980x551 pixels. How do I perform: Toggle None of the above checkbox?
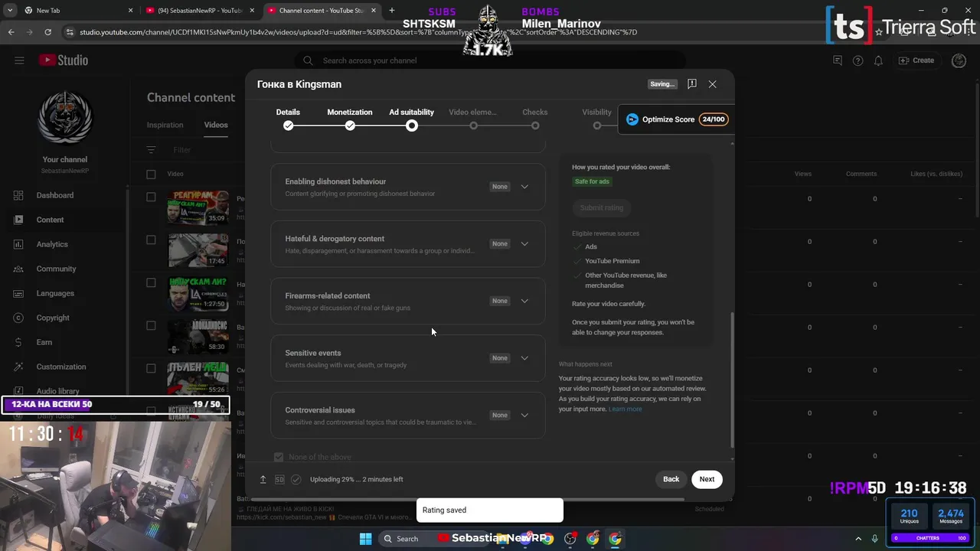(x=279, y=457)
